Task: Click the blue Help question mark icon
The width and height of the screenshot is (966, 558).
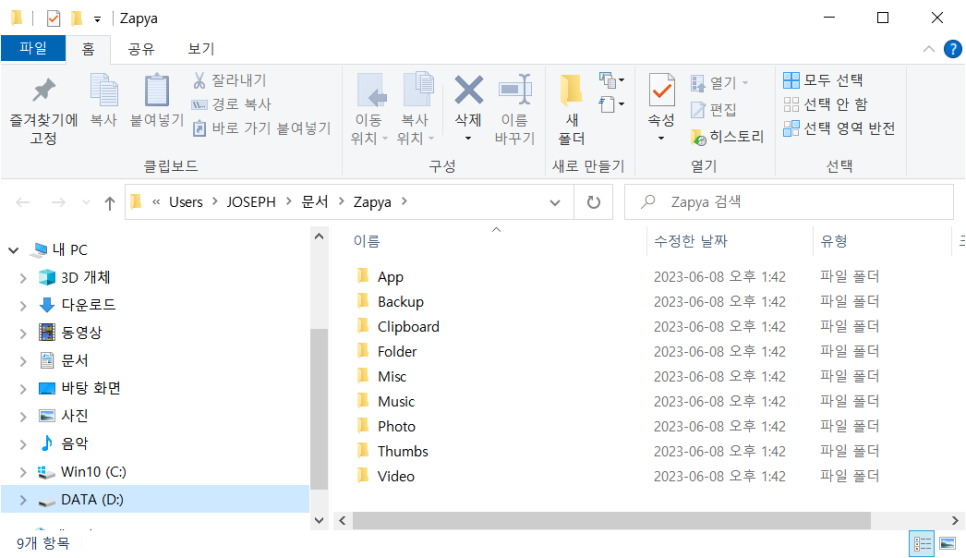Action: [x=952, y=49]
